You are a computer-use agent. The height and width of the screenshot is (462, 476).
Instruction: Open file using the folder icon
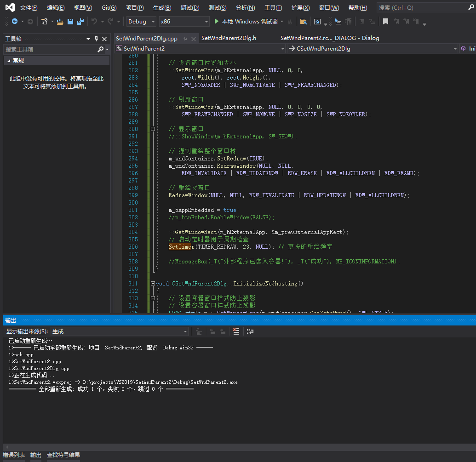tap(60, 22)
